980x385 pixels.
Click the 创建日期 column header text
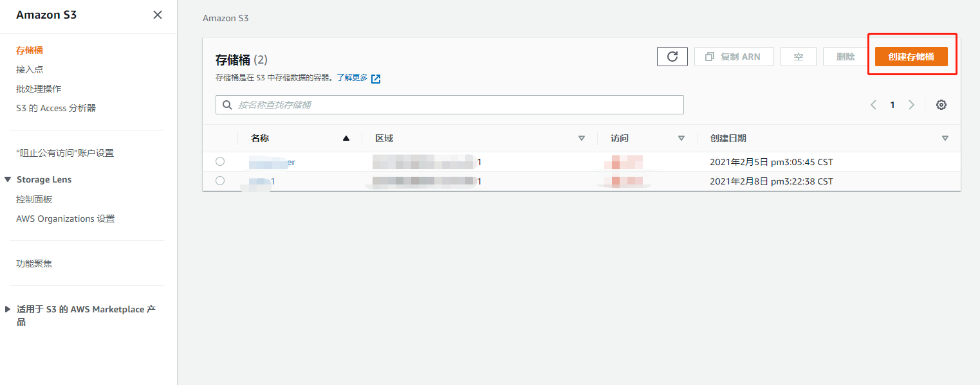pos(728,138)
